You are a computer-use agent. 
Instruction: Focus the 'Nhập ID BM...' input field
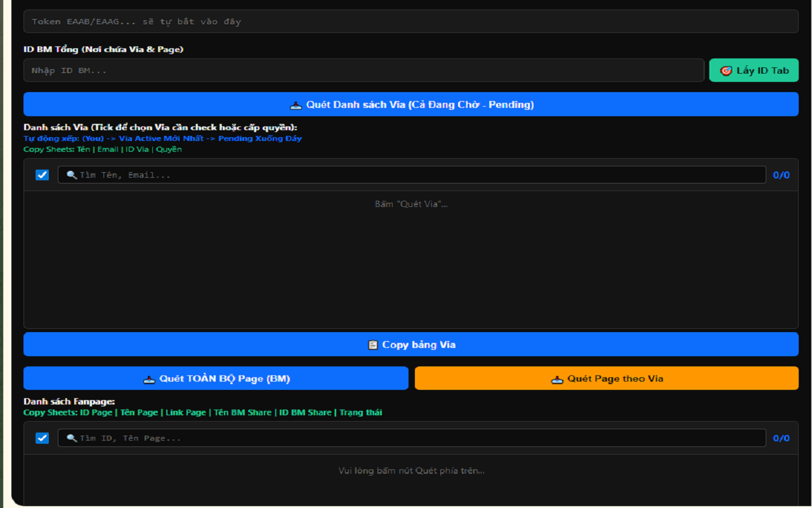tap(363, 70)
